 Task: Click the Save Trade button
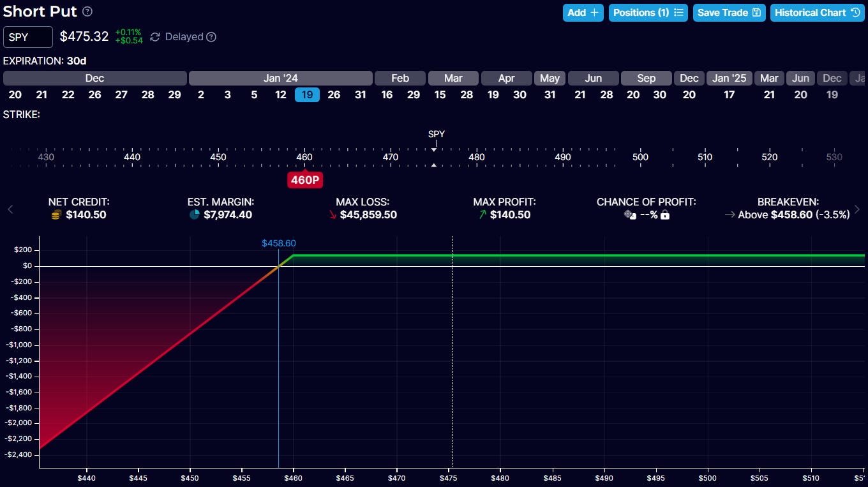click(729, 13)
